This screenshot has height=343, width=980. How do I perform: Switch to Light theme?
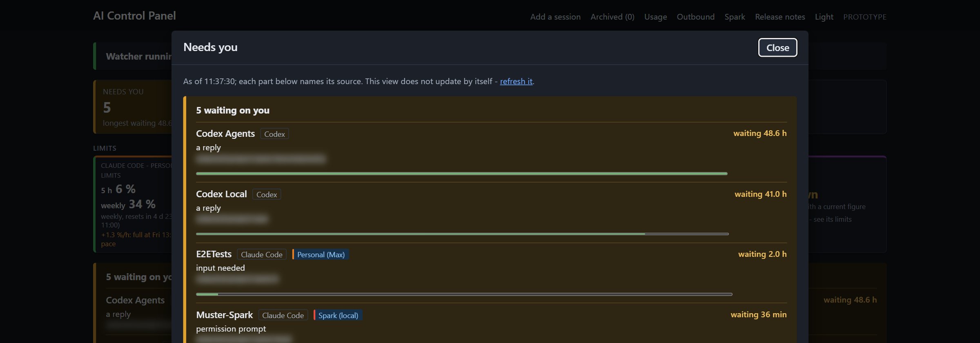(824, 17)
